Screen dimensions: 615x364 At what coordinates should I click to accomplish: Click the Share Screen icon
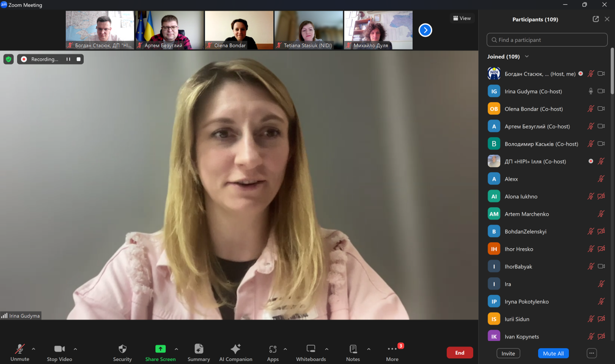(x=160, y=349)
